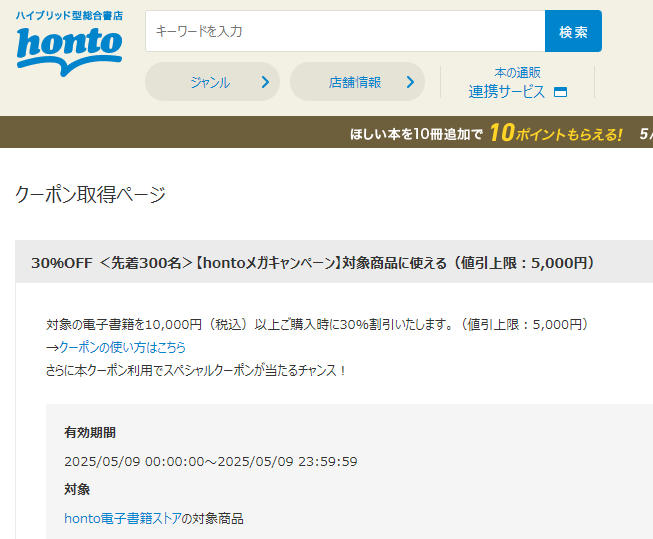The height and width of the screenshot is (539, 653).
Task: Click the さらに本クーポン利用で sentence
Action: pyautogui.click(x=196, y=370)
